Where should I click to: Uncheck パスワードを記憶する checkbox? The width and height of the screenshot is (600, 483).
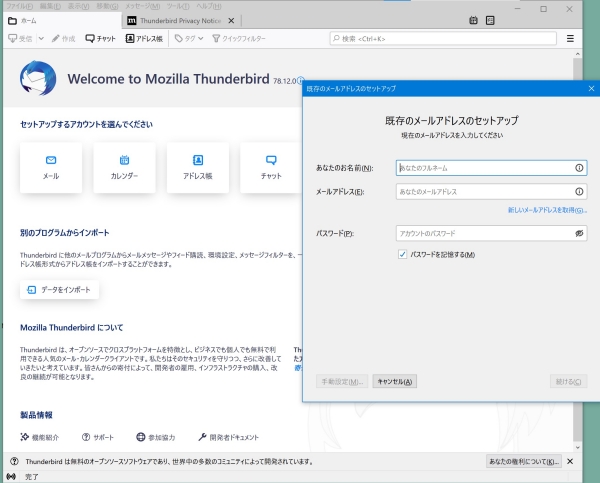(402, 255)
